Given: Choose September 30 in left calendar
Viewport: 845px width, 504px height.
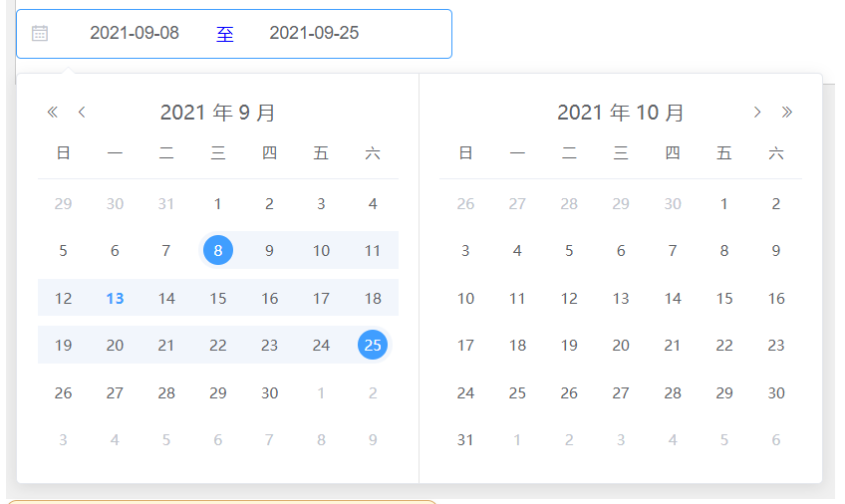Looking at the screenshot, I should 269,392.
